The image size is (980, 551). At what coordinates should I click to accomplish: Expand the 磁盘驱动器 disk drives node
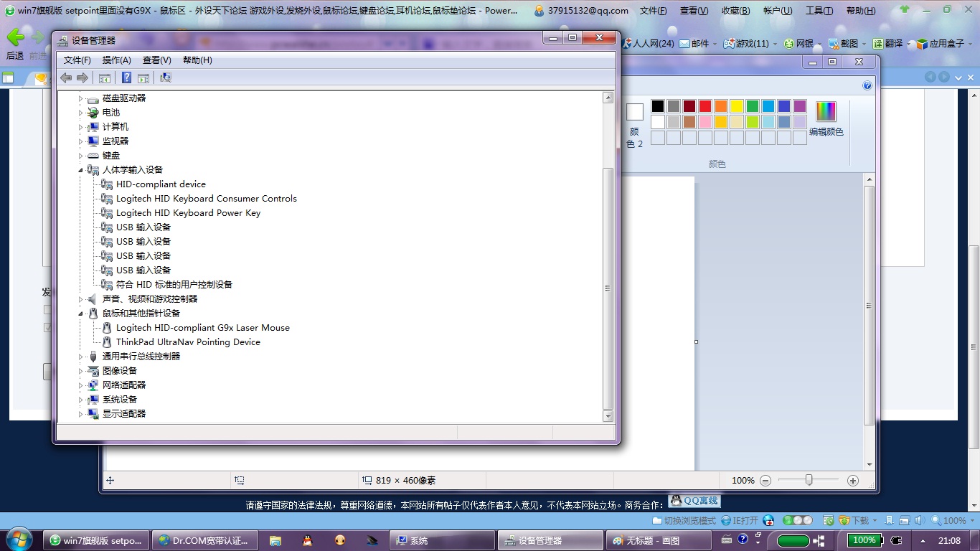80,98
